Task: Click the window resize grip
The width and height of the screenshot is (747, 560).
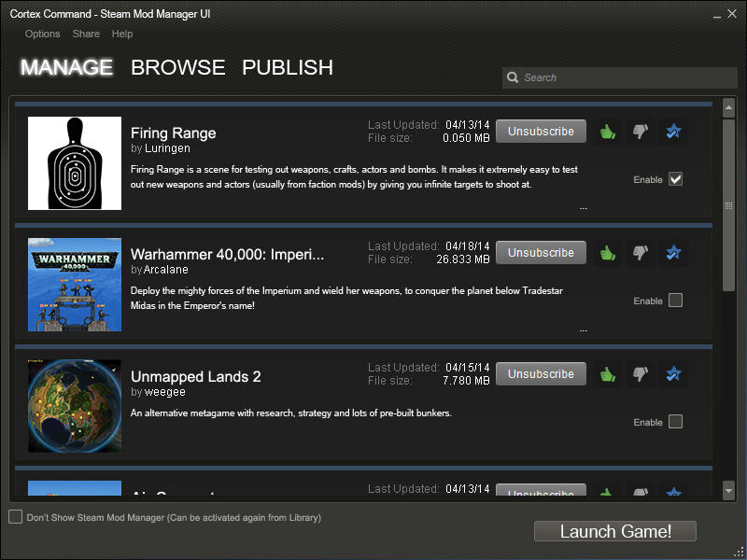Action: (x=740, y=553)
